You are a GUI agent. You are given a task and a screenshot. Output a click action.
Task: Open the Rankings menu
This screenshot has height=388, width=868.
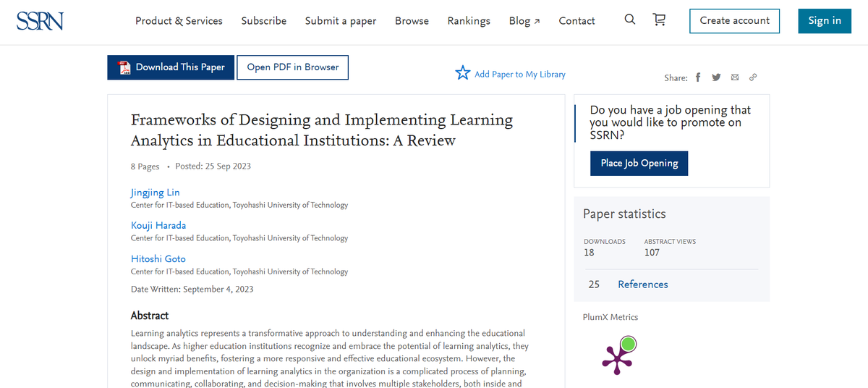[469, 21]
